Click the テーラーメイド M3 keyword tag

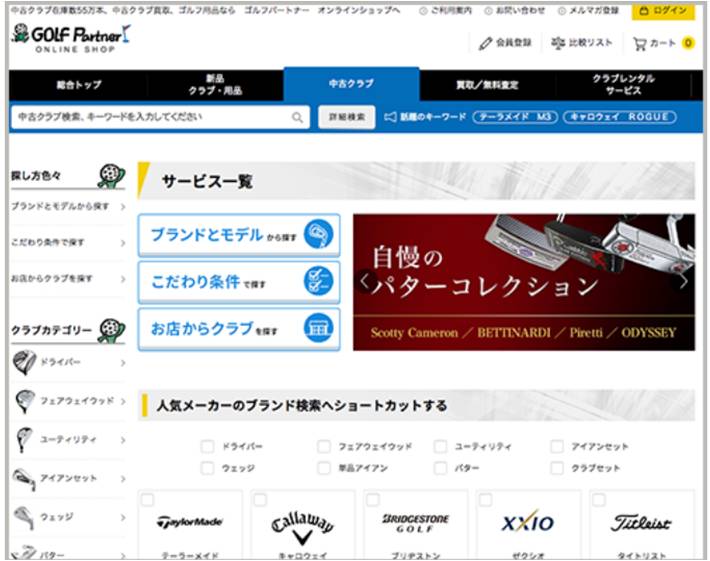(x=515, y=117)
